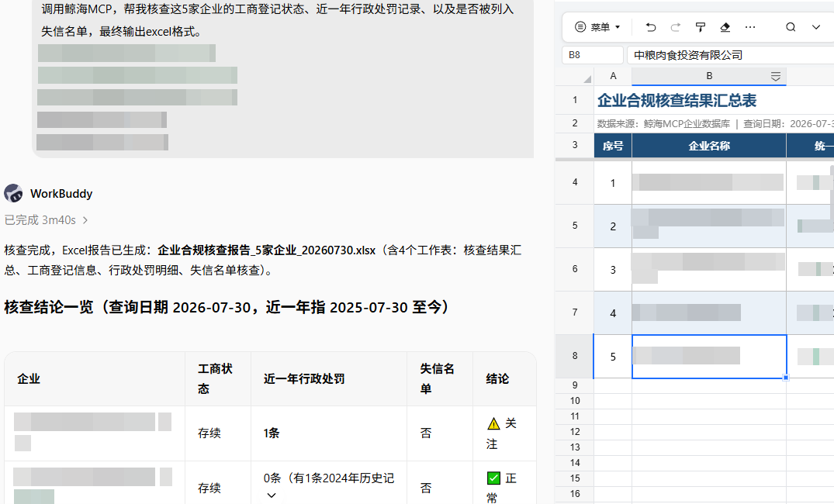Click the selected cell fill handle
Viewport: 834px width, 504px height.
tap(786, 378)
